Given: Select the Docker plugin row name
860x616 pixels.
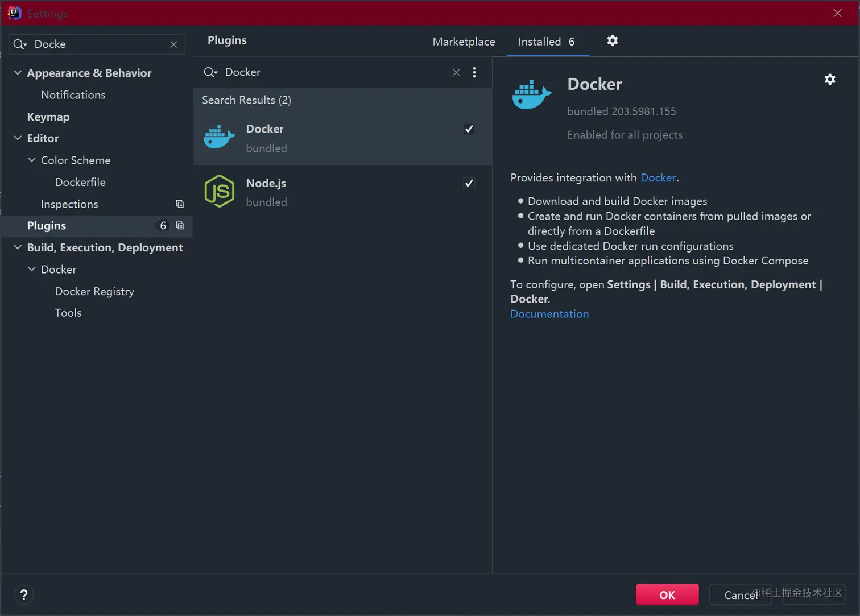Looking at the screenshot, I should 264,129.
